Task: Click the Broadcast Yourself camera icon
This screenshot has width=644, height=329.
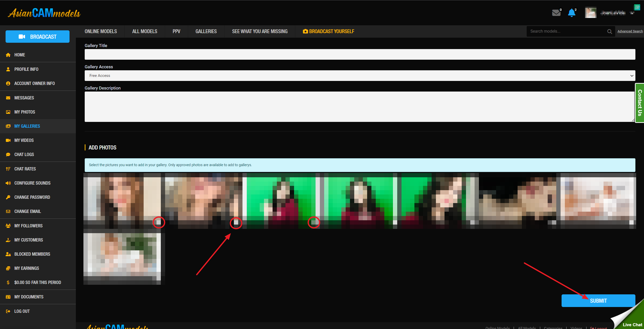Action: pos(305,31)
